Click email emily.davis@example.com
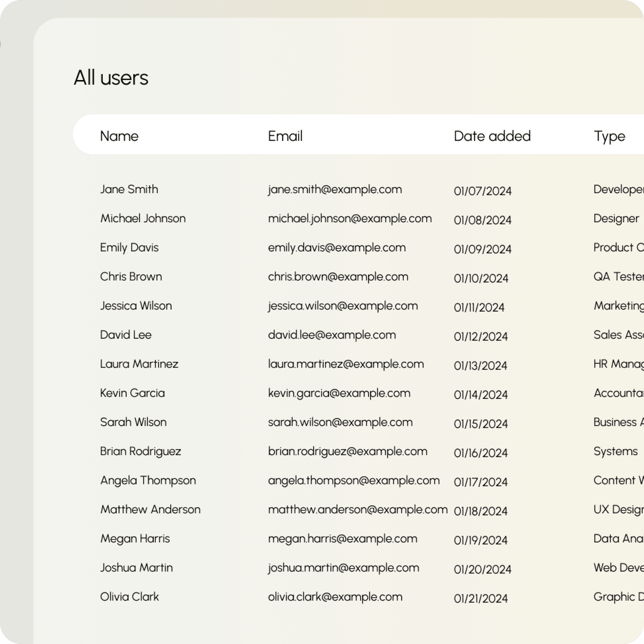 (x=337, y=248)
